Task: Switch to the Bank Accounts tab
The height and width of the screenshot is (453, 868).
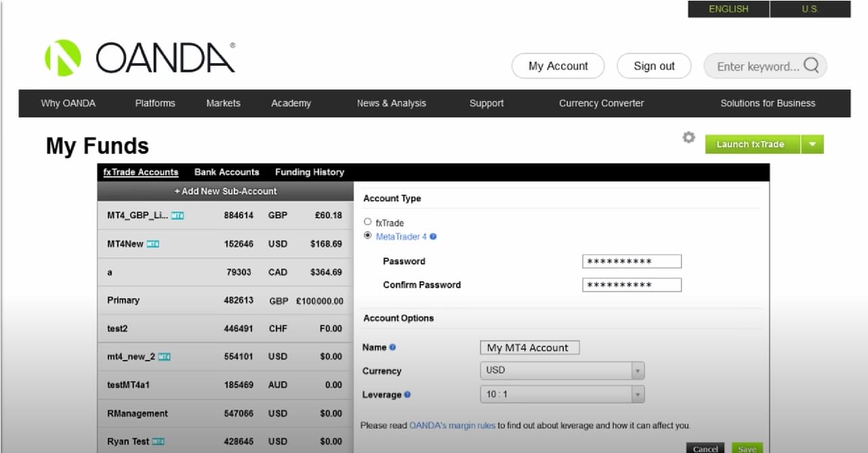Action: 226,172
